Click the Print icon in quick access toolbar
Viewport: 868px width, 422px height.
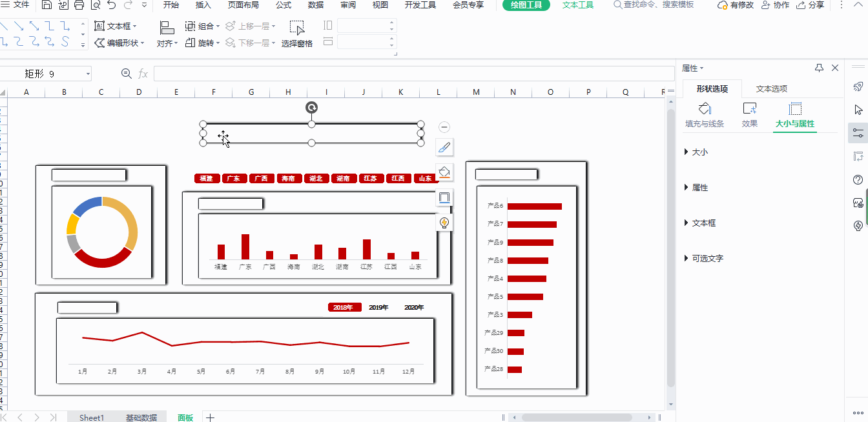[x=79, y=5]
